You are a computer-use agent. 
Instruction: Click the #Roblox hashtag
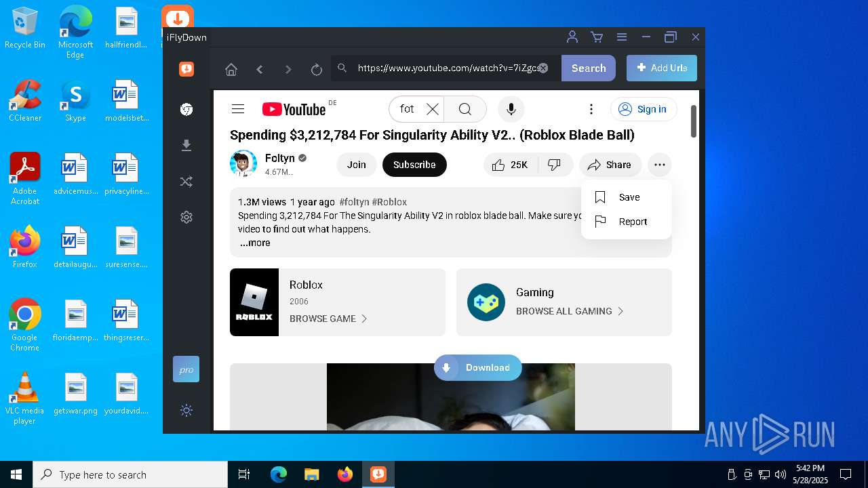click(389, 202)
